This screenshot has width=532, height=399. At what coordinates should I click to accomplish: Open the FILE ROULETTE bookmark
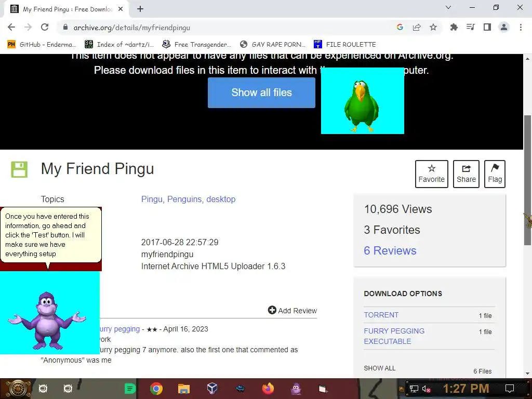345,45
